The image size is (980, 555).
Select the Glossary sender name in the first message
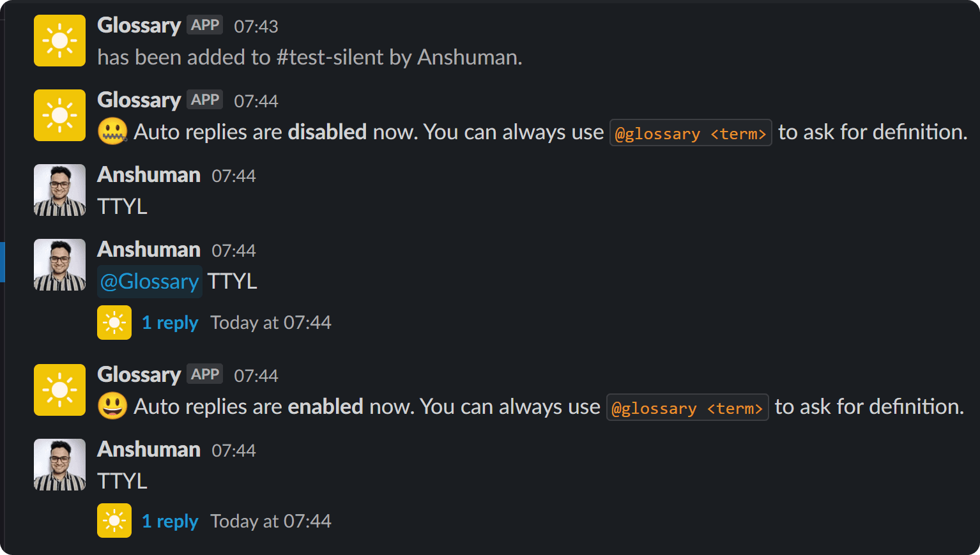click(x=139, y=25)
